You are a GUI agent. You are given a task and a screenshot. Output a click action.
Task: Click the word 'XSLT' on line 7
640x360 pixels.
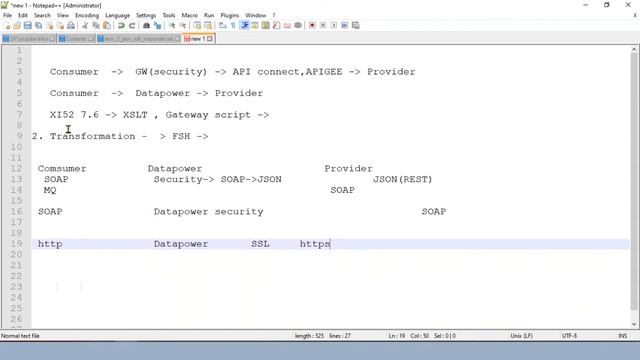[135, 115]
